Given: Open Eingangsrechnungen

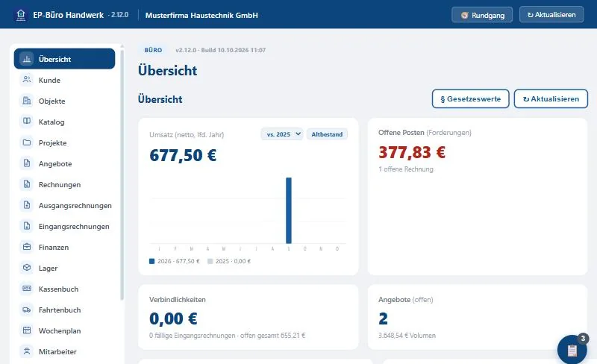Looking at the screenshot, I should 64,227.
